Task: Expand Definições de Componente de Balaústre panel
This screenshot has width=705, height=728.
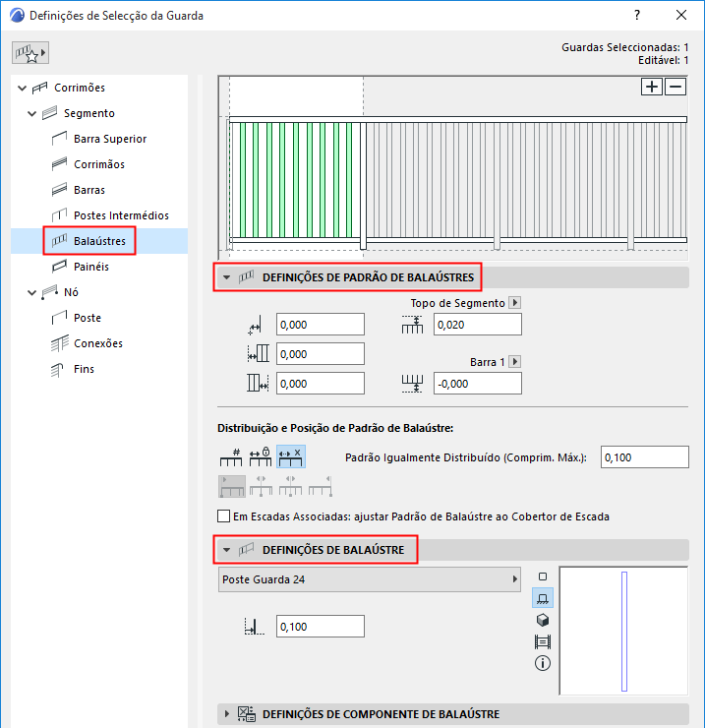Action: 226,713
